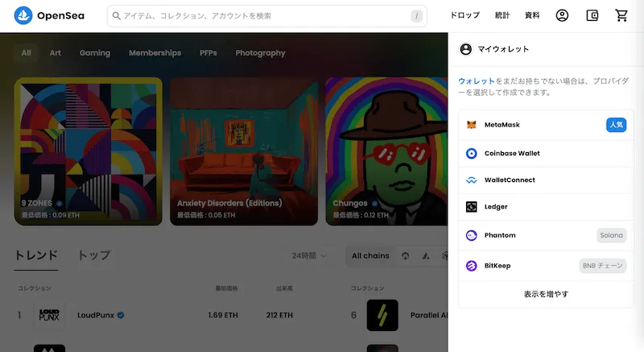
Task: Click the 1.69 ETH floor price
Action: [x=223, y=315]
